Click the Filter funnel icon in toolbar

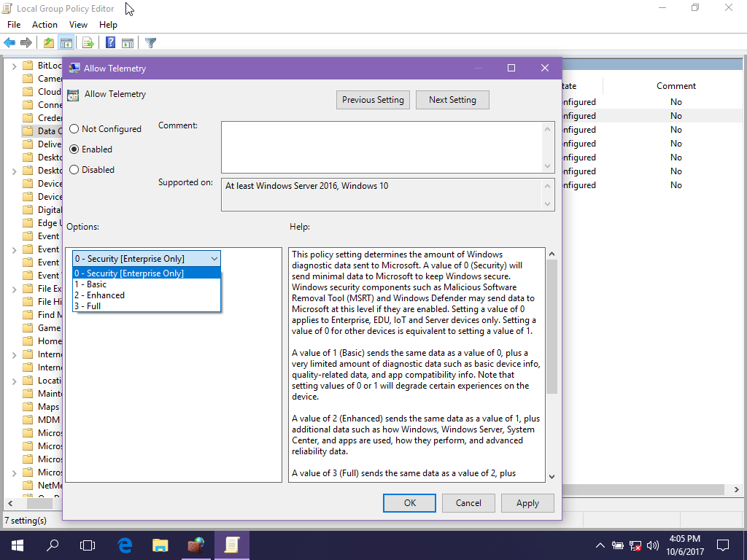click(150, 43)
